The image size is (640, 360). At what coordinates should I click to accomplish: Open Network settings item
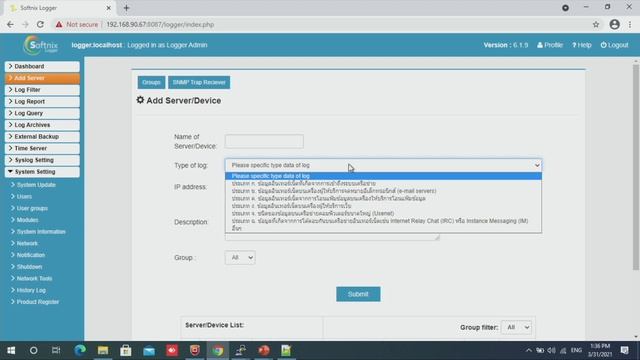point(27,243)
